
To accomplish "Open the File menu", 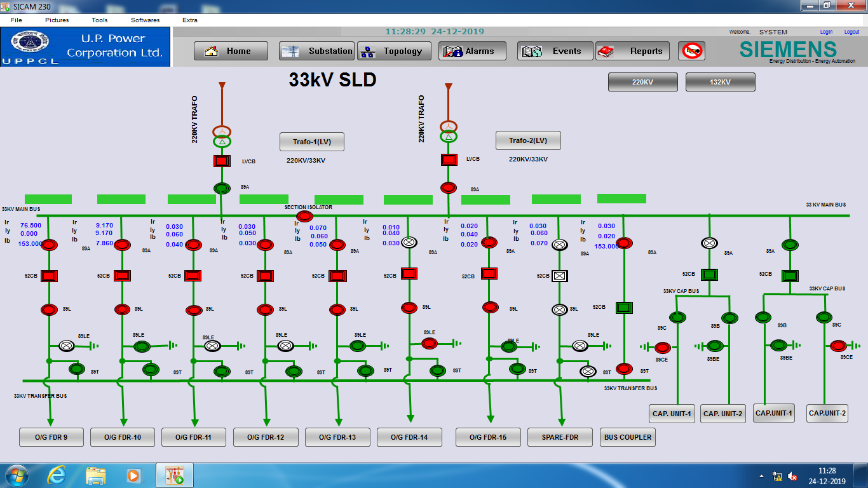I will pyautogui.click(x=17, y=20).
